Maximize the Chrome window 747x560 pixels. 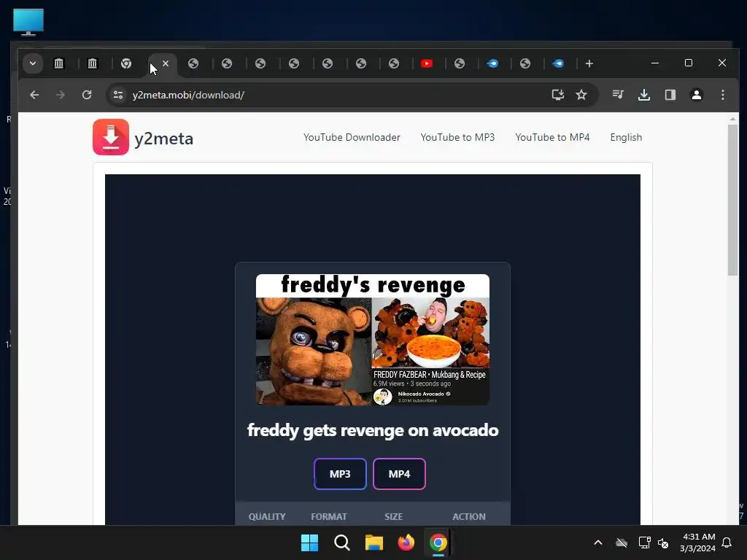(x=689, y=63)
